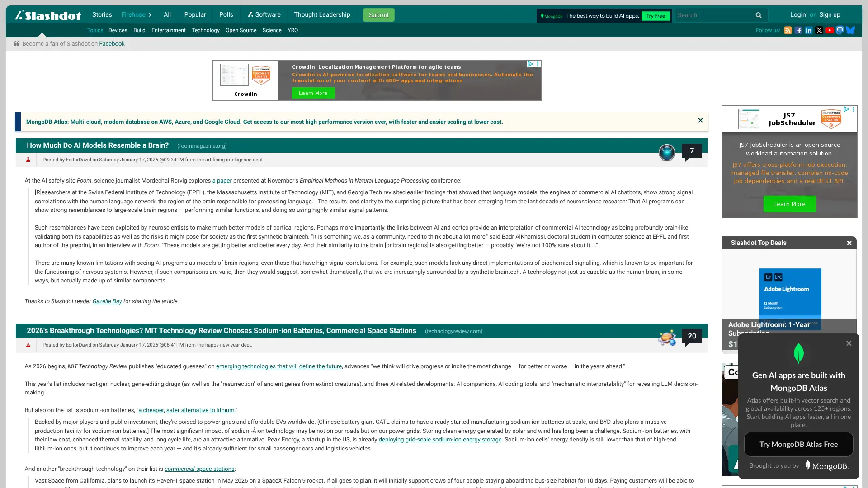The width and height of the screenshot is (868, 488).
Task: Open 'deploying grid-scale sodium-ion energy storage' link
Action: click(440, 440)
